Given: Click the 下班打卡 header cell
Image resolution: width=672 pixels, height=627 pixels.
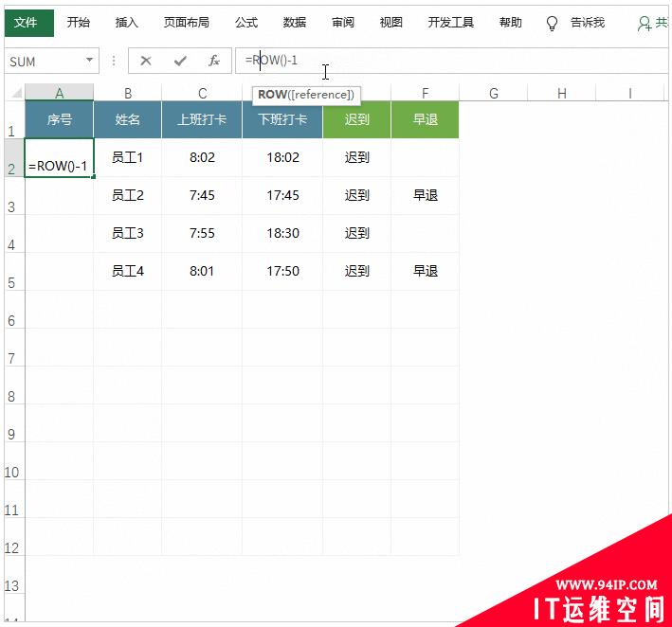Looking at the screenshot, I should pyautogui.click(x=282, y=119).
